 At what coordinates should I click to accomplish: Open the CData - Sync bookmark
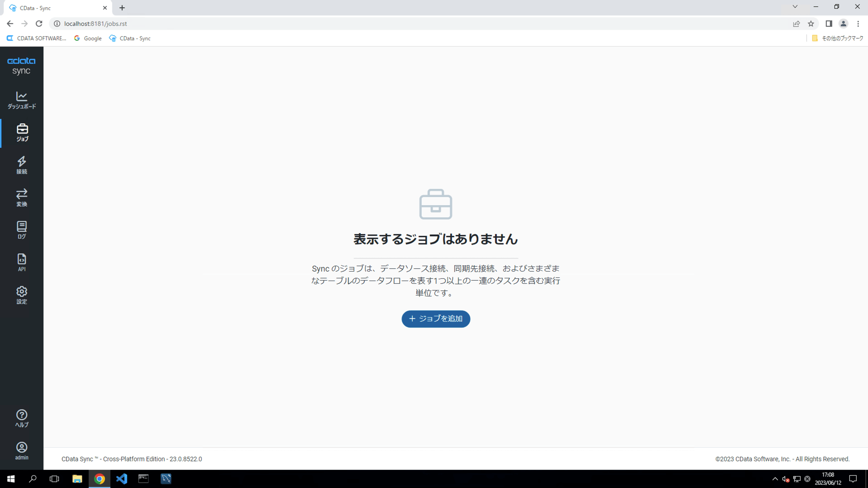click(130, 38)
